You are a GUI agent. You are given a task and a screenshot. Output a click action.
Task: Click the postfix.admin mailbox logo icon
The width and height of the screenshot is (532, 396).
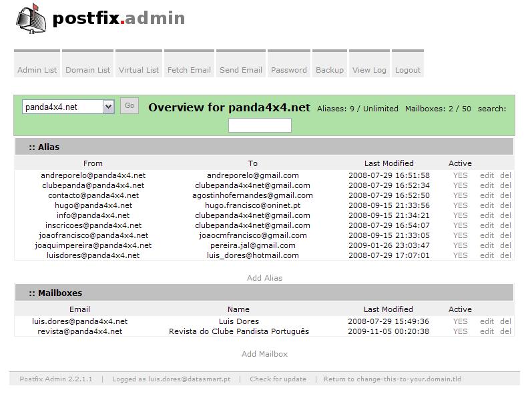(x=31, y=19)
